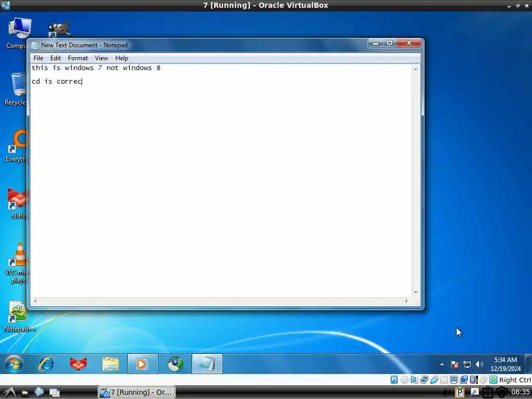
Task: Click VirtualBox USB devices indicator
Action: point(434,380)
